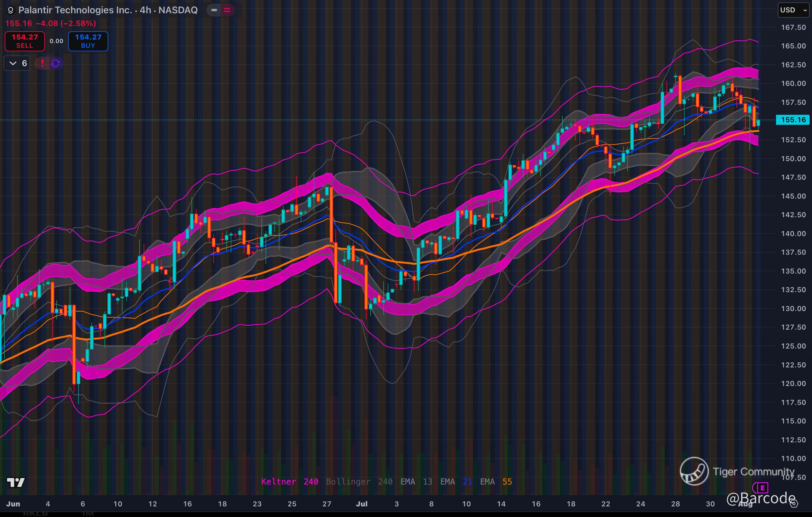Toggle the gray dash market status pill
Screen dimensions: 812x517
click(x=214, y=10)
